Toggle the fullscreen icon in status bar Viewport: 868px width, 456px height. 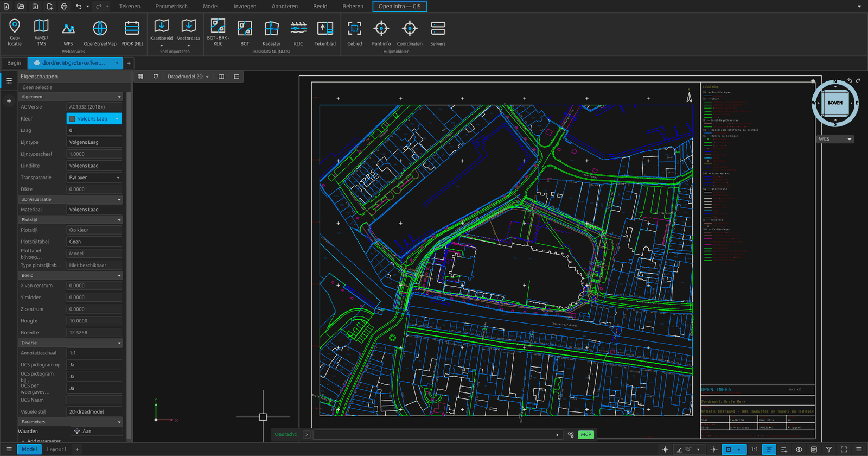coord(844,449)
